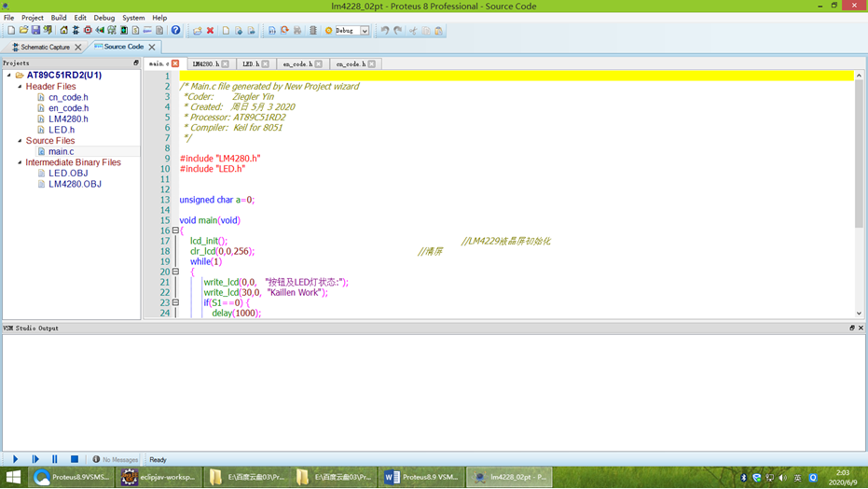Click the Build Project toolbar icon
This screenshot has width=868, height=489.
(272, 31)
